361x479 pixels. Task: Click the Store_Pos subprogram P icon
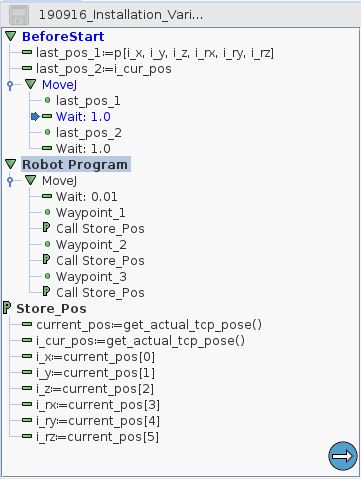(7, 308)
